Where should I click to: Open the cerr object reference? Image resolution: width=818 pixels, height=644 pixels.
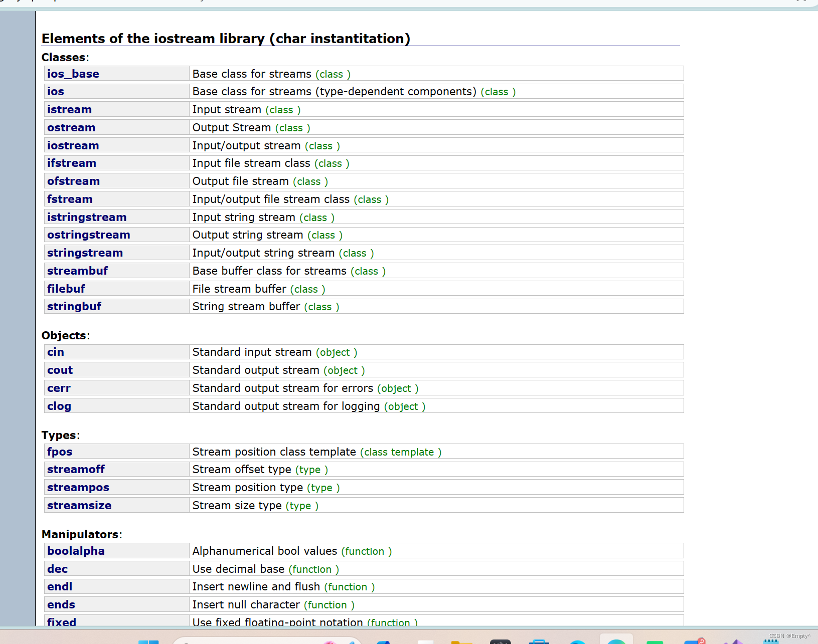pyautogui.click(x=59, y=388)
